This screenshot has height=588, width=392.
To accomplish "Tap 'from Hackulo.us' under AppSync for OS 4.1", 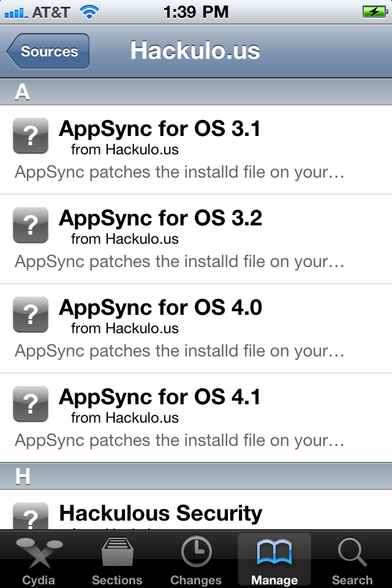I will click(x=125, y=418).
